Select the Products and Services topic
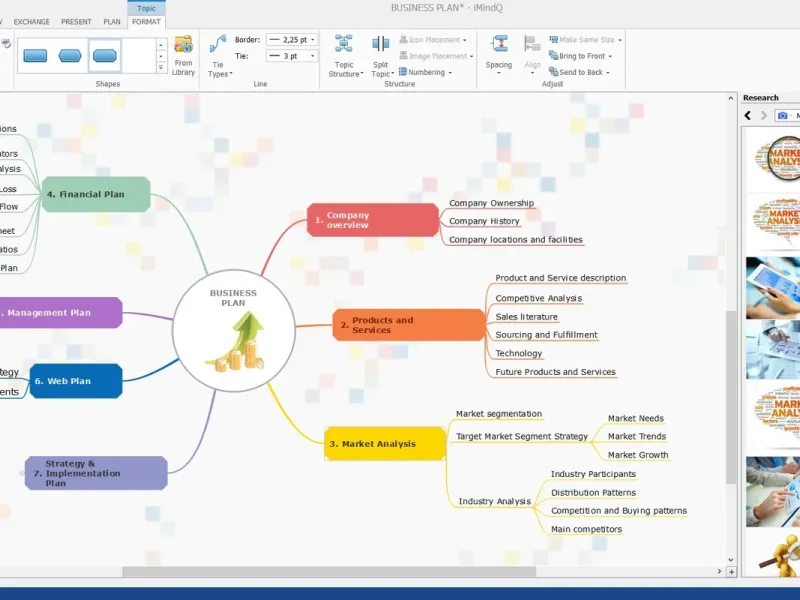This screenshot has height=600, width=800. 409,325
